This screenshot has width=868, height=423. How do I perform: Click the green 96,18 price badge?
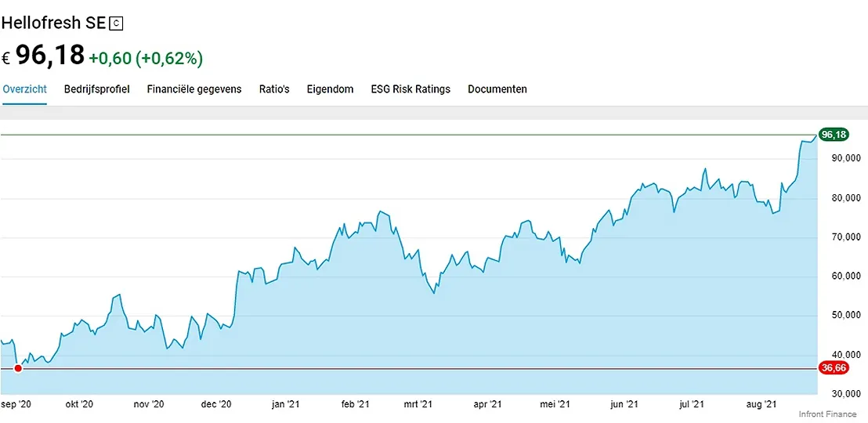(x=834, y=135)
